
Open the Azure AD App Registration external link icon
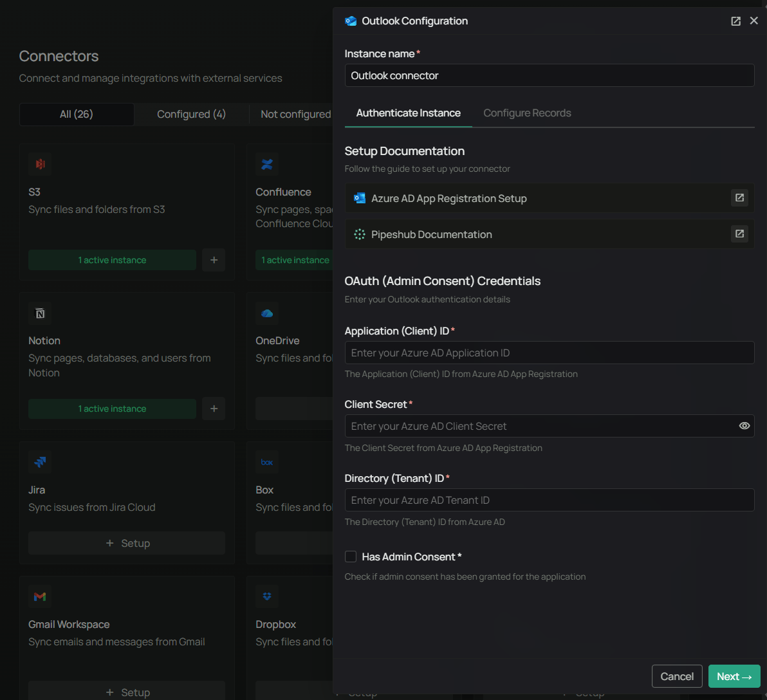pyautogui.click(x=739, y=198)
